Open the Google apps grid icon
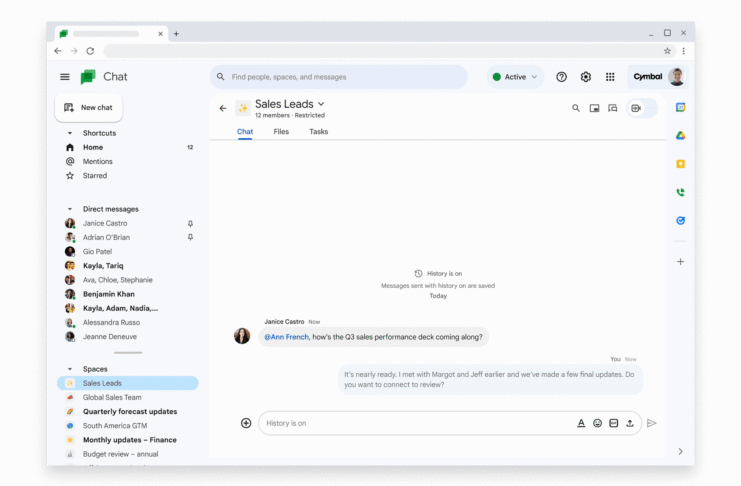Viewport: 741px width, 486px height. (610, 77)
